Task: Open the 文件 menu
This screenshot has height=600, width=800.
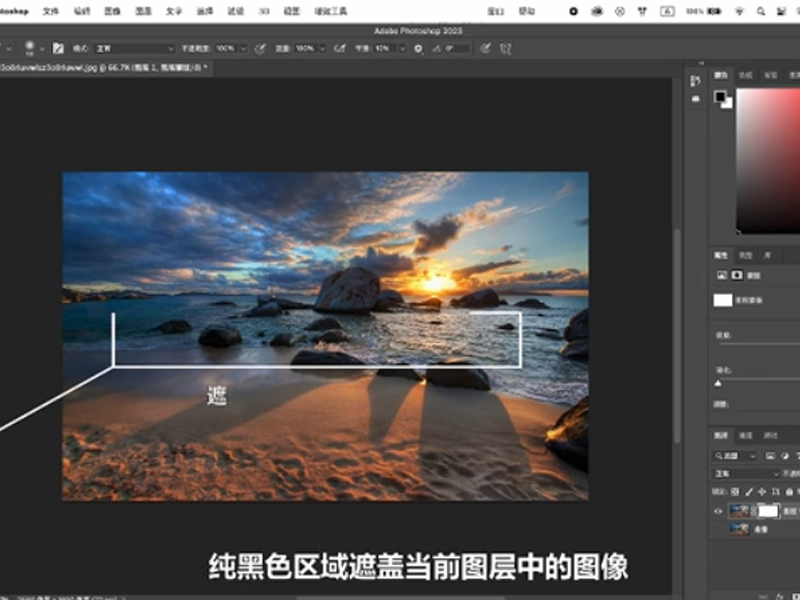Action: click(51, 11)
